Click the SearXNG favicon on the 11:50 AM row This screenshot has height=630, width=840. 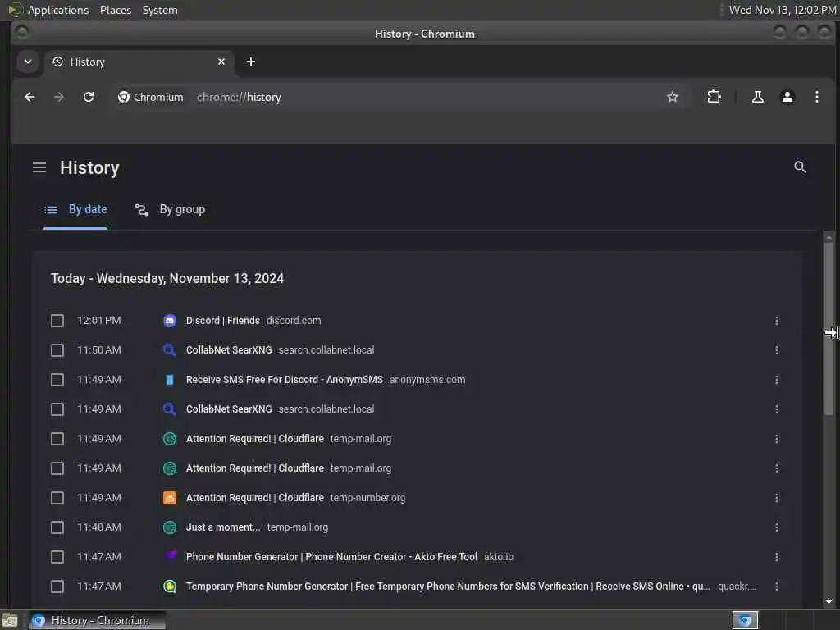tap(169, 349)
